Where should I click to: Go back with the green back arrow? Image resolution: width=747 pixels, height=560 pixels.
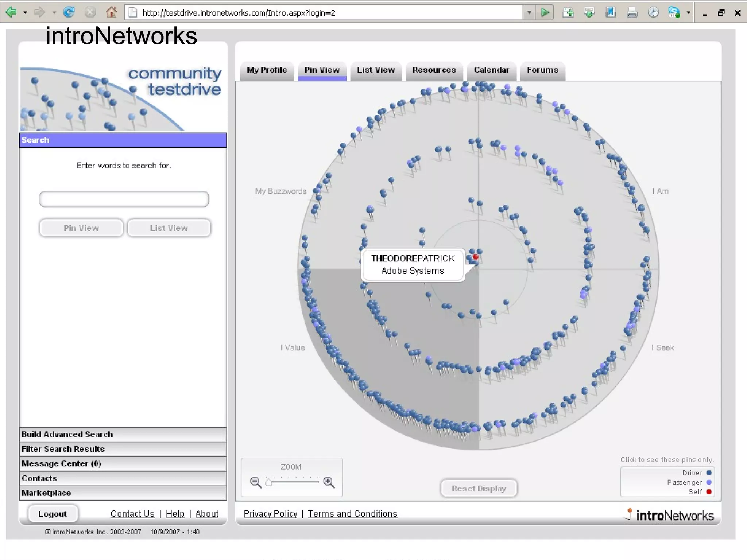click(11, 12)
